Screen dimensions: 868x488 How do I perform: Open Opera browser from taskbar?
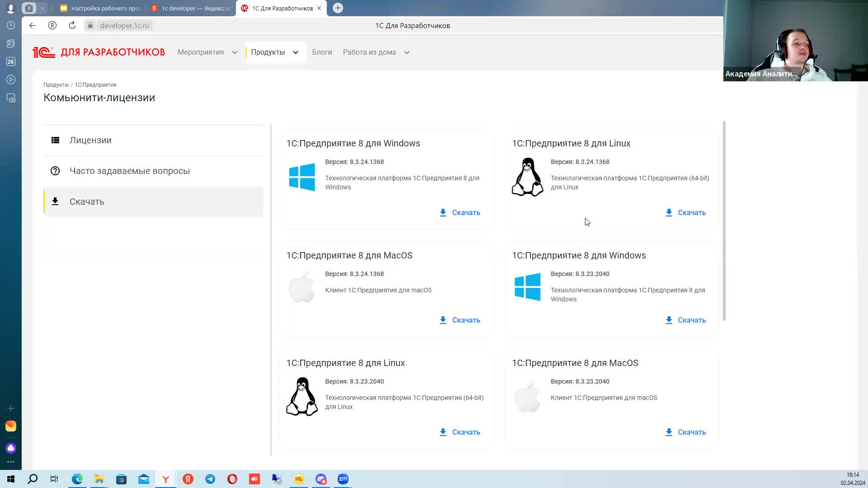point(232,479)
